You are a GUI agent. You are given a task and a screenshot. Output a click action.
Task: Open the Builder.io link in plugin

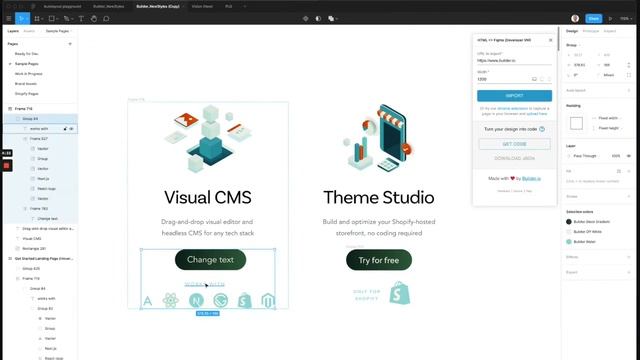coord(531,178)
